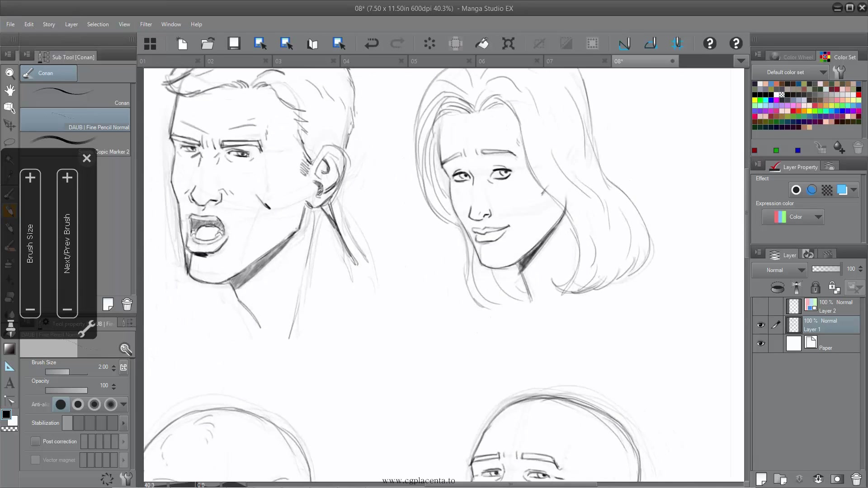Select the Move tool in toolbar
The image size is (868, 488).
click(9, 125)
